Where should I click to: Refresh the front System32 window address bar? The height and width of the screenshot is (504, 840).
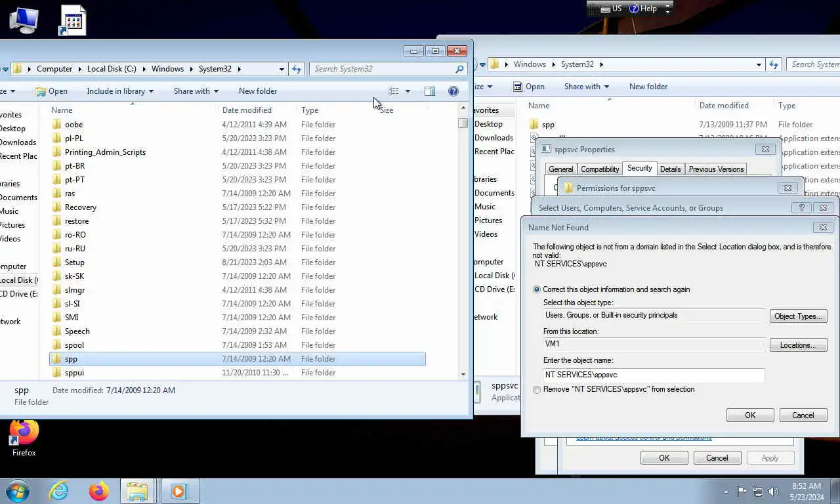(x=297, y=69)
